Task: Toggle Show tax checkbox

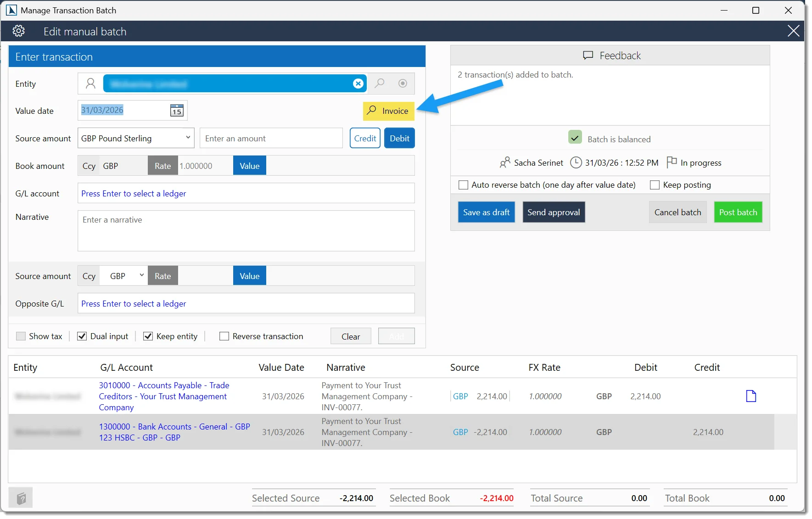Action: click(x=21, y=336)
